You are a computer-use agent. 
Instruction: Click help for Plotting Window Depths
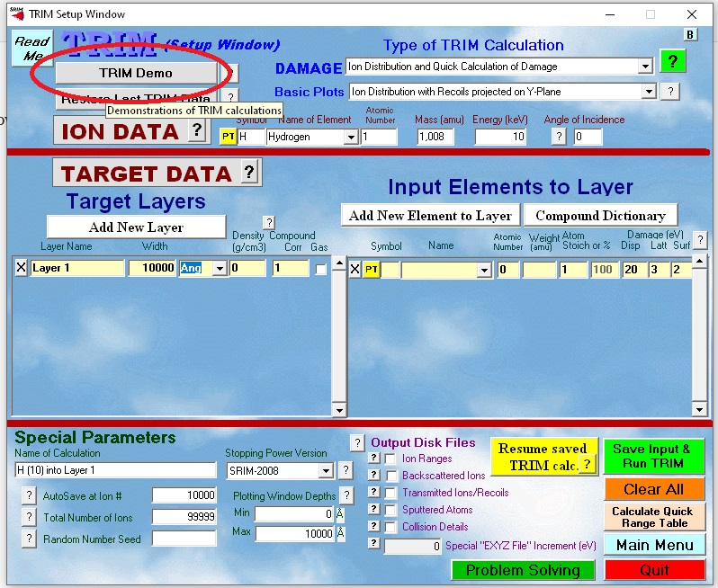pyautogui.click(x=347, y=495)
